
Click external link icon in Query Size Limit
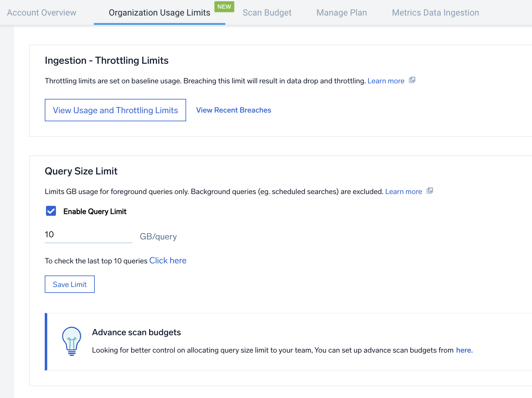tap(430, 191)
